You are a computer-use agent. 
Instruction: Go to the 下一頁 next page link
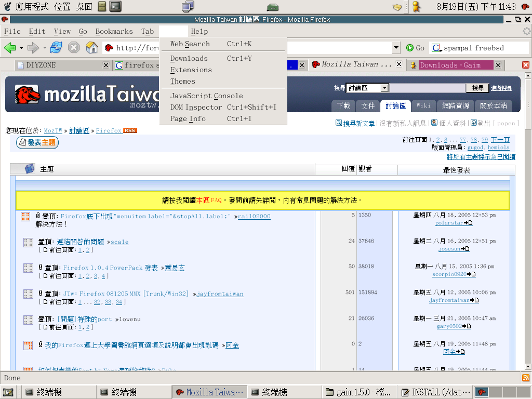click(x=500, y=140)
